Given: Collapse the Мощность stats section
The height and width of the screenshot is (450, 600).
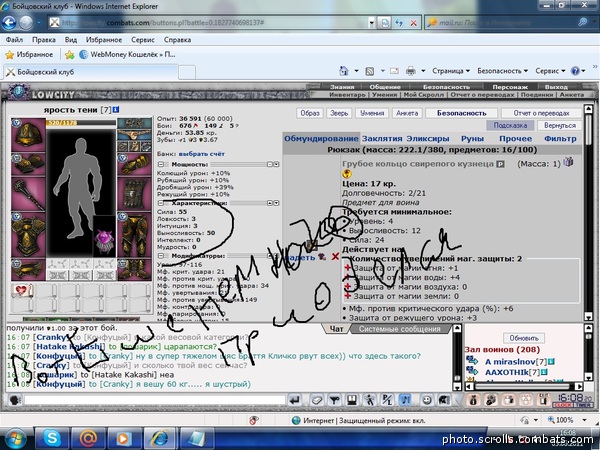Looking at the screenshot, I should 161,164.
